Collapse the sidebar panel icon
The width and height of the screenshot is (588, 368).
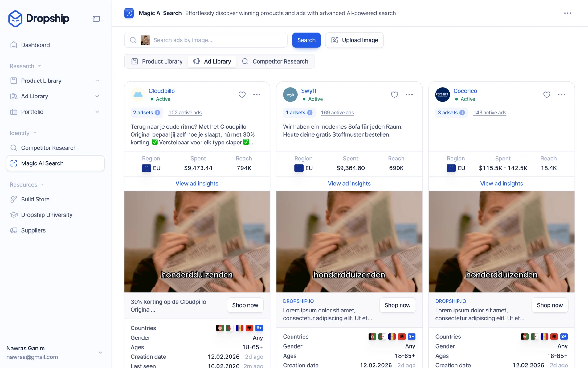click(x=96, y=19)
